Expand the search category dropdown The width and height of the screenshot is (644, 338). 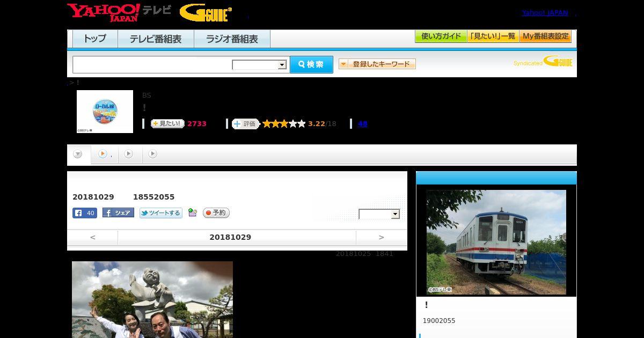(260, 65)
